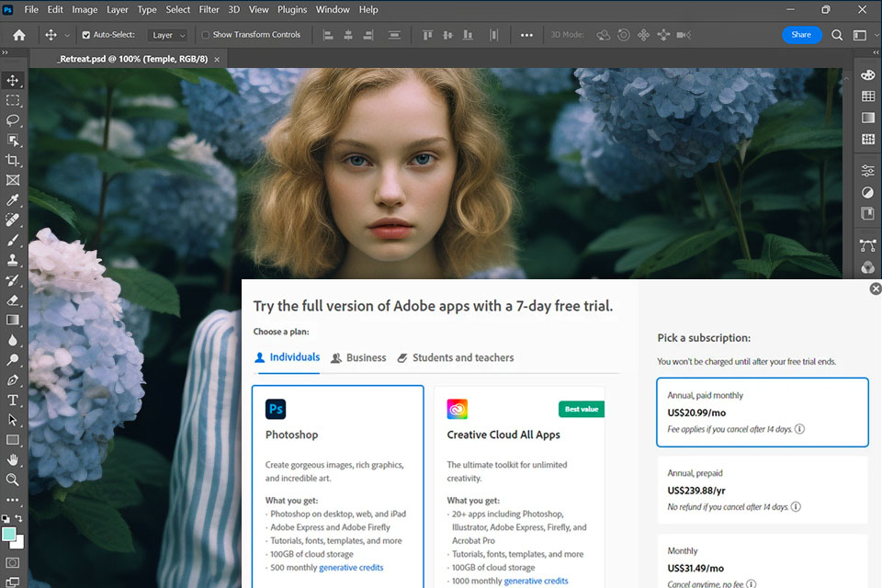Select the Brush tool
882x588 pixels.
(x=12, y=241)
